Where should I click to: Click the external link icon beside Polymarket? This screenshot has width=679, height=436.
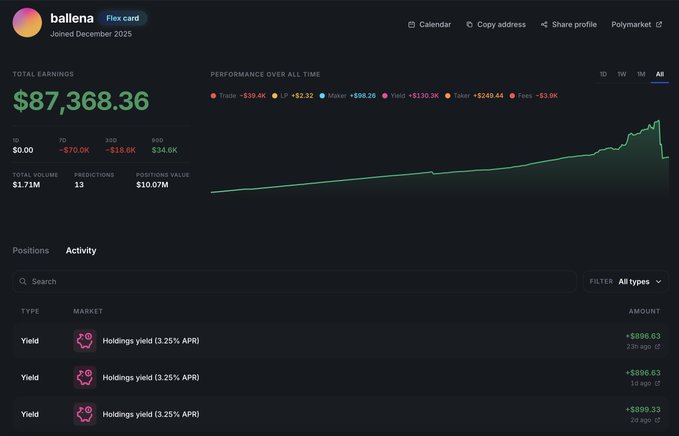[659, 25]
